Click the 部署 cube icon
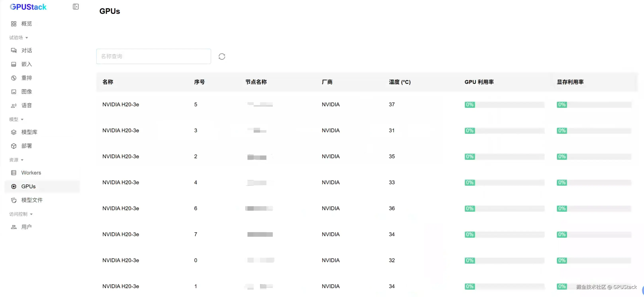The height and width of the screenshot is (297, 644). [14, 146]
